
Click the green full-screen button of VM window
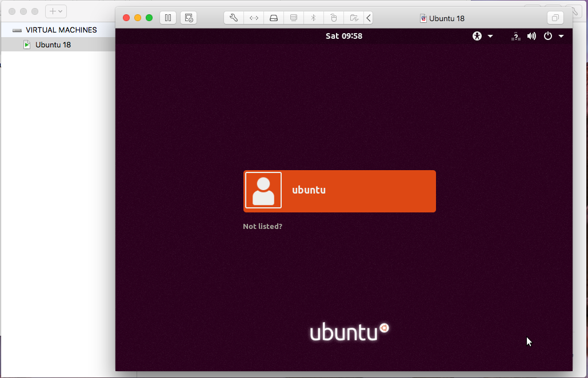click(149, 18)
